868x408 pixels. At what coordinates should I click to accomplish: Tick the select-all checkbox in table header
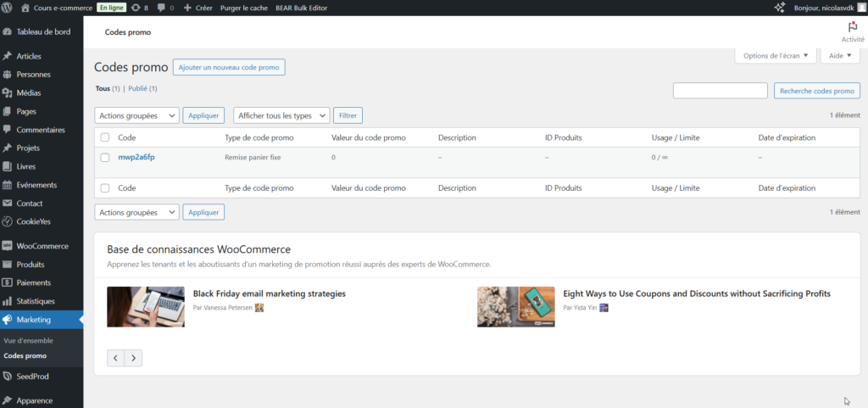[x=105, y=137]
